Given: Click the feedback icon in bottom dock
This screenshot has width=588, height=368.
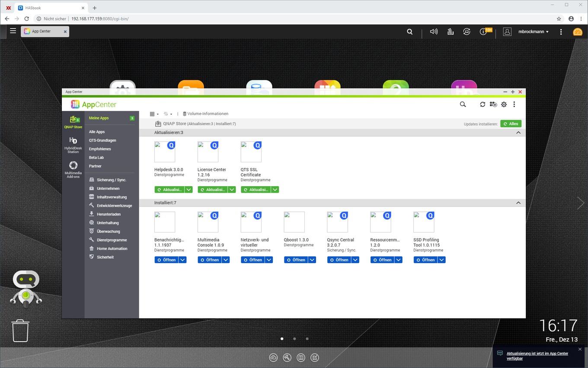Looking at the screenshot, I should [x=315, y=358].
